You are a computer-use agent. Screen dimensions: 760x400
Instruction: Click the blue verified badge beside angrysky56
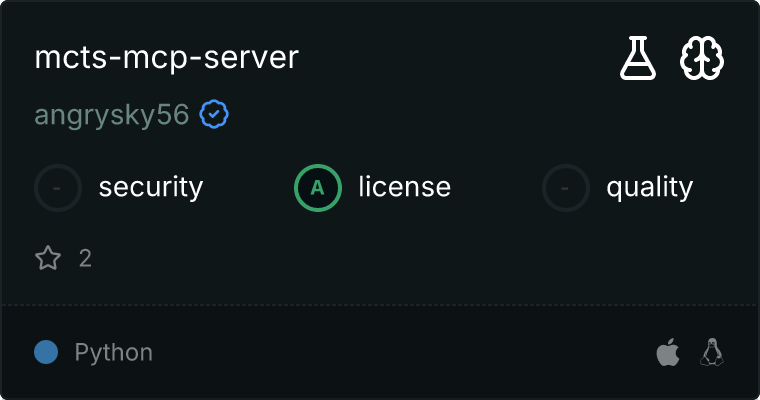[214, 115]
